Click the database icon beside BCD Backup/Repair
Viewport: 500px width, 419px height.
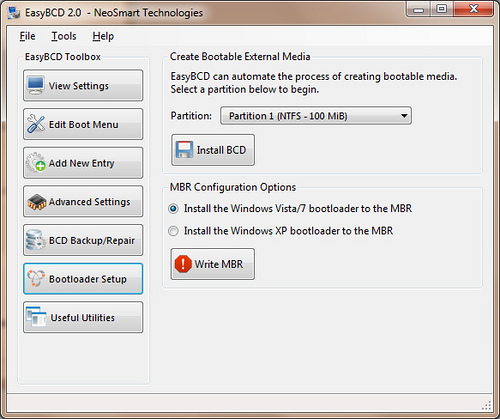point(36,240)
